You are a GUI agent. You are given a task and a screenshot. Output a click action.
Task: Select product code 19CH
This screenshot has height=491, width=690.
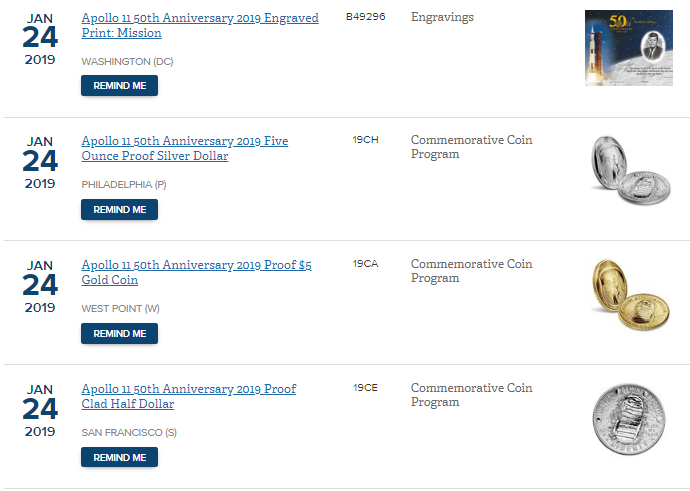365,140
